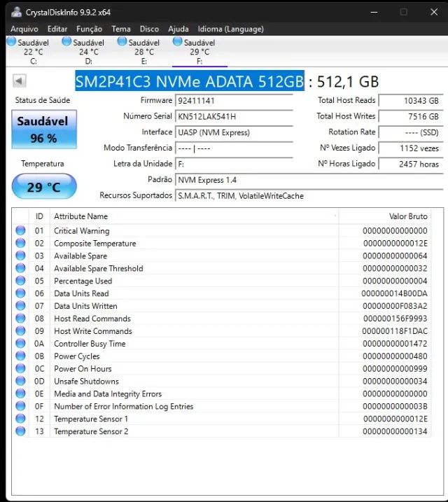Screen dimensions: 448x502
Task: Click raw value 000000118F1DAC
Action: (395, 330)
